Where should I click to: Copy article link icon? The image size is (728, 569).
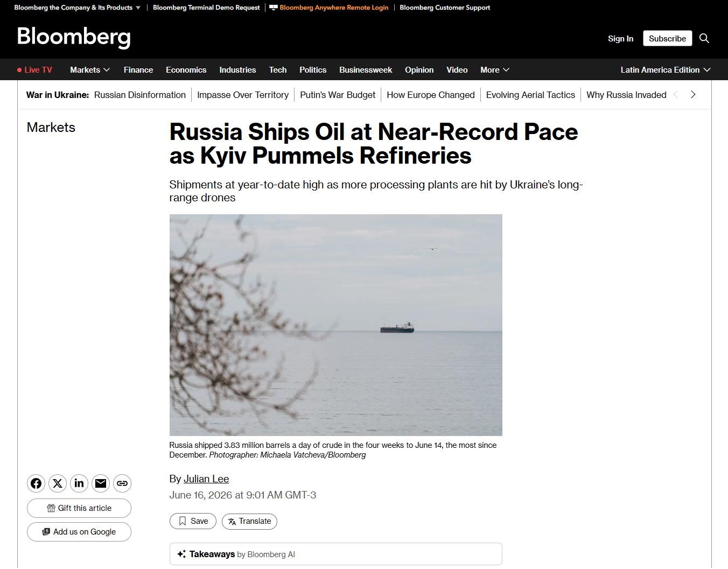pos(122,483)
